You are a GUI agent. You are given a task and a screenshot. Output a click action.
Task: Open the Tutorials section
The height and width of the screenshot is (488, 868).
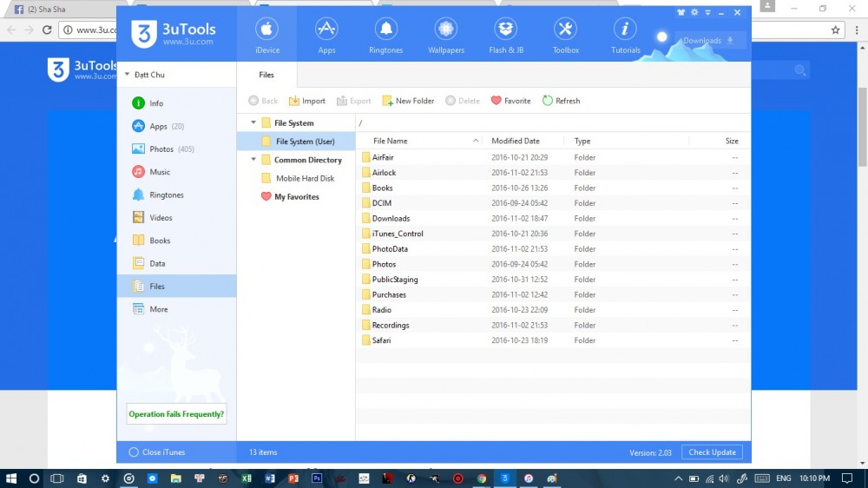tap(625, 35)
